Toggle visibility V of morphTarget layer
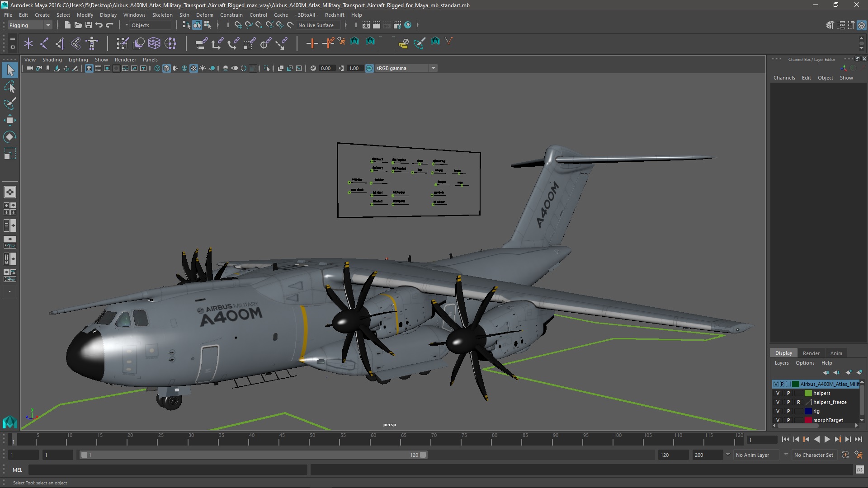The width and height of the screenshot is (868, 488). pyautogui.click(x=778, y=420)
